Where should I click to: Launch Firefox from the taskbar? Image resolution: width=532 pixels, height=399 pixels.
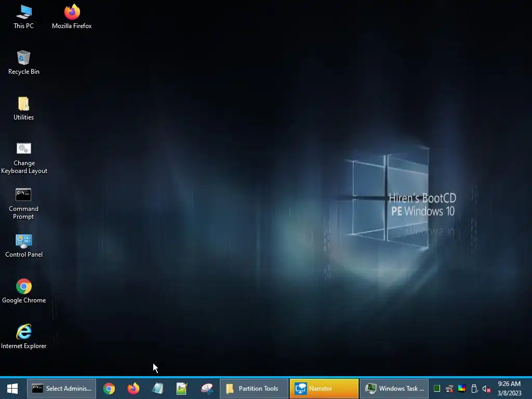(134, 389)
